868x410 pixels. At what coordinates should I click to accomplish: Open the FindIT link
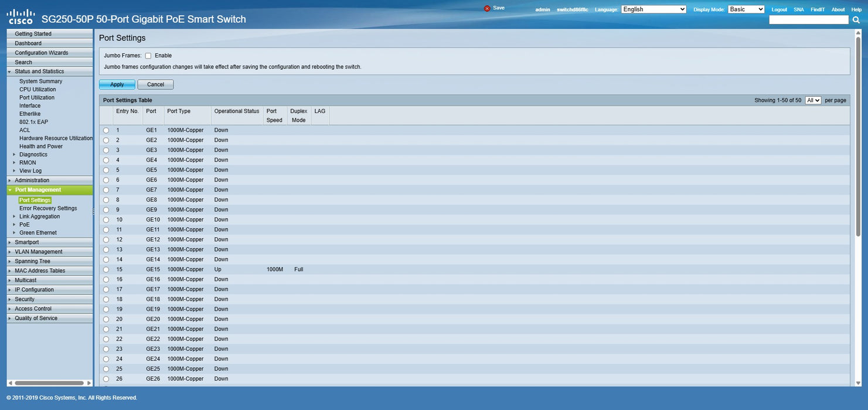pyautogui.click(x=818, y=9)
